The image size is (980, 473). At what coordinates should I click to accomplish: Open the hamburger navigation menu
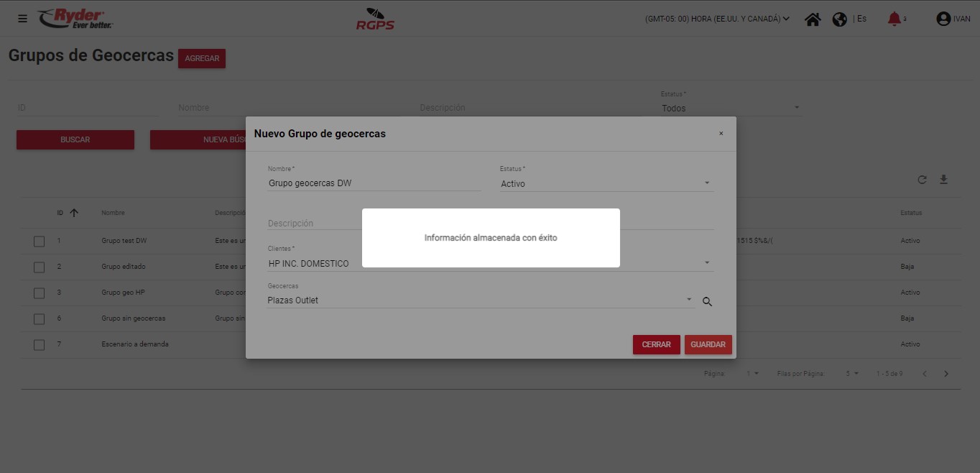(x=22, y=19)
